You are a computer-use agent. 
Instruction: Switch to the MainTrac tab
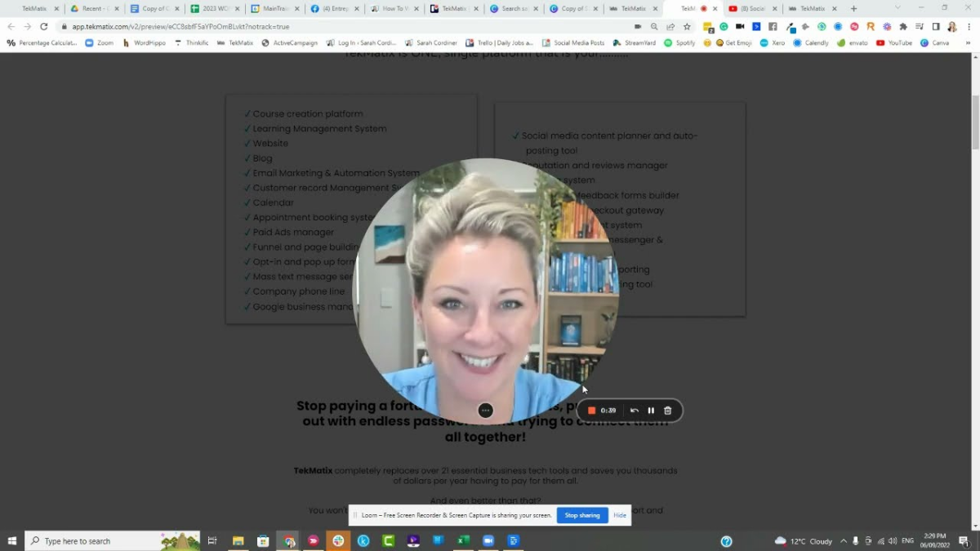click(x=274, y=8)
